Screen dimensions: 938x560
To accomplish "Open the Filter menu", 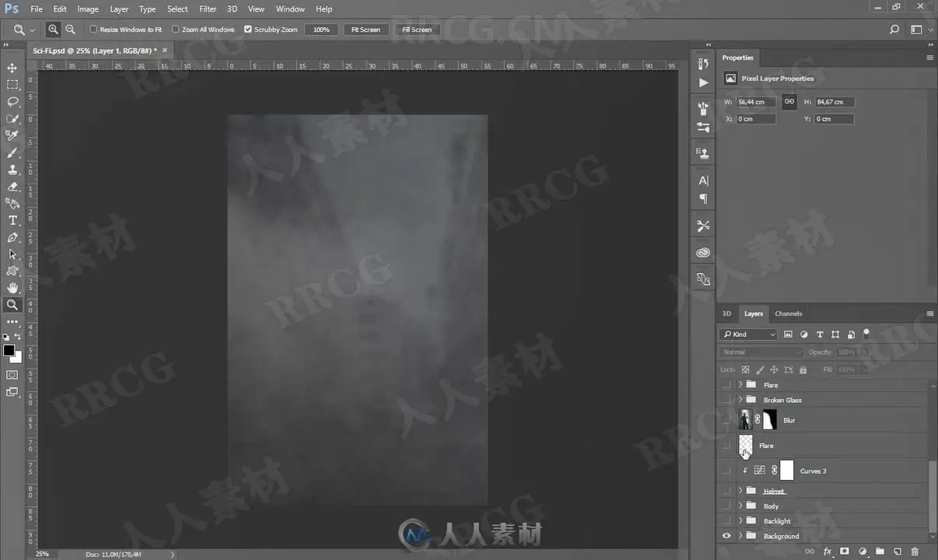I will click(208, 9).
